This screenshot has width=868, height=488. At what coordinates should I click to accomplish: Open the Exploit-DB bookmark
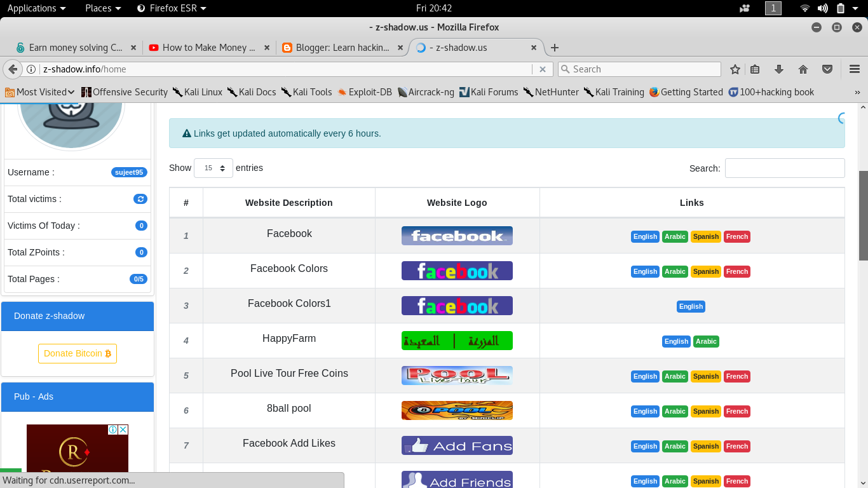coord(365,92)
